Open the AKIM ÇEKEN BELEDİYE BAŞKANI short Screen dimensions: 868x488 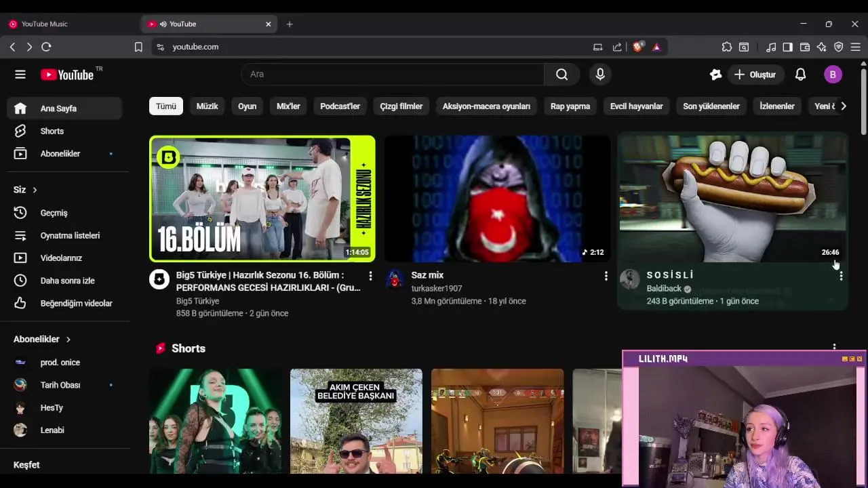[356, 421]
